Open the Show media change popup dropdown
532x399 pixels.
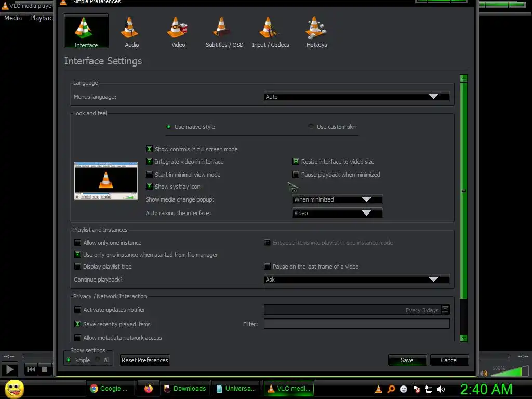tap(337, 199)
